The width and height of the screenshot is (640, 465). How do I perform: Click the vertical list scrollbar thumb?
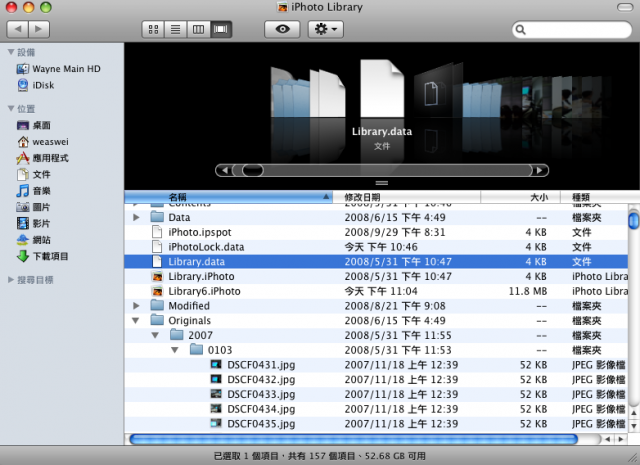[x=633, y=220]
